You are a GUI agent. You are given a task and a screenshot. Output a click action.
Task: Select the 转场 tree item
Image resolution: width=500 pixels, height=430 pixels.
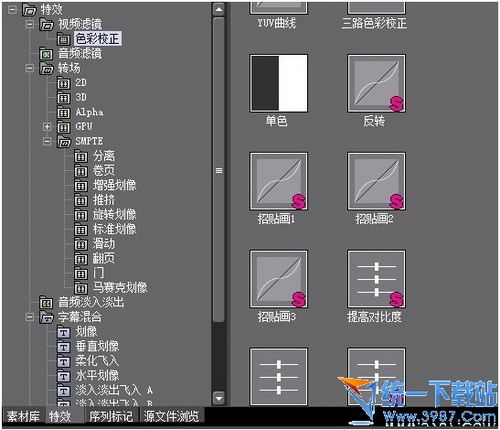[69, 68]
